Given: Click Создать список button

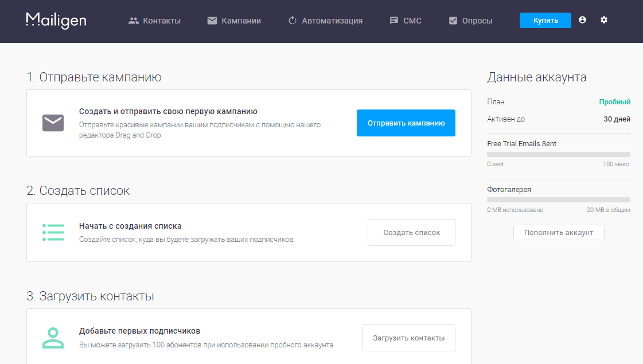Looking at the screenshot, I should [411, 232].
